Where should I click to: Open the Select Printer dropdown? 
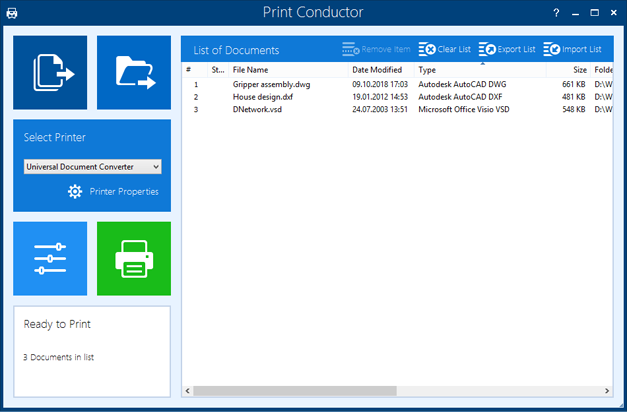(x=92, y=167)
